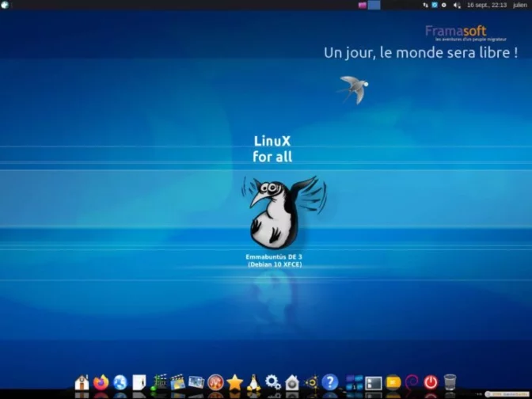
Task: Launch the yellow star dock icon
Action: (x=234, y=383)
